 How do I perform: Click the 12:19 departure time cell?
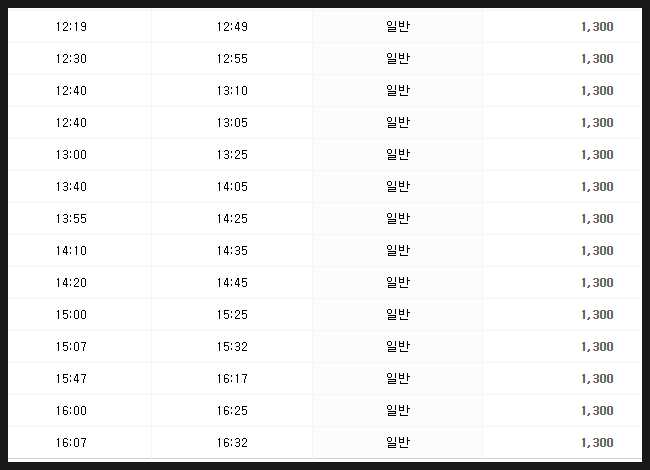click(x=71, y=27)
